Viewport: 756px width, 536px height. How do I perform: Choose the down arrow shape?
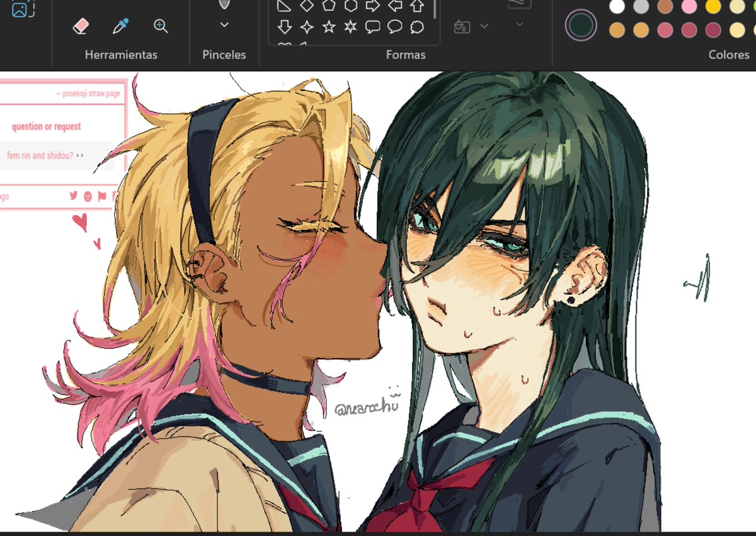285,27
